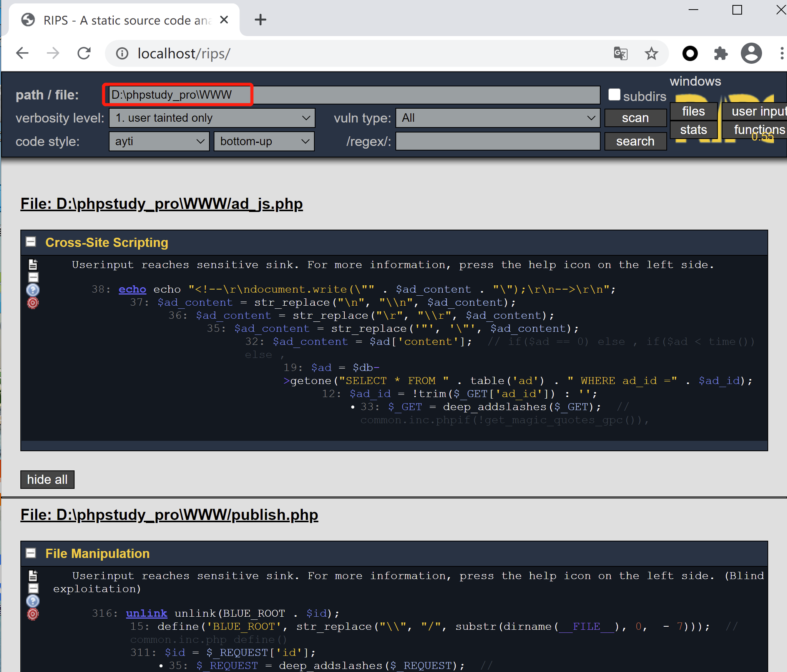Switch to the RIPS browser tab
Viewport: 787px width, 672px height.
pos(115,20)
